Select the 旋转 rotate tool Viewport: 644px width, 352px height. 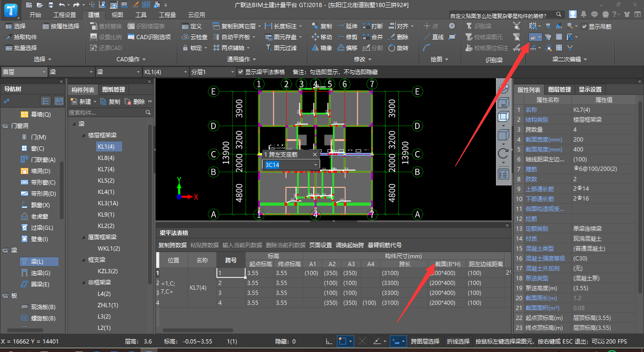(x=398, y=48)
